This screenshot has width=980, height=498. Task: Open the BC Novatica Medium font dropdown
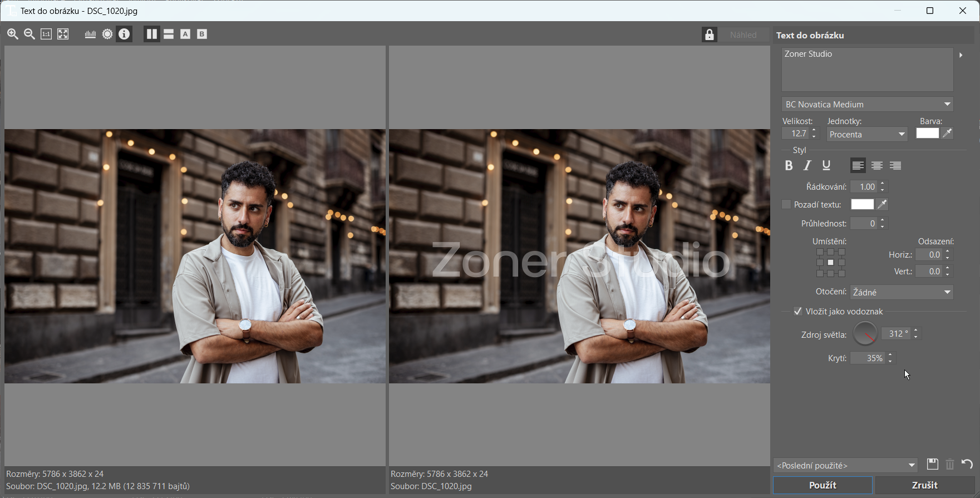(x=867, y=105)
